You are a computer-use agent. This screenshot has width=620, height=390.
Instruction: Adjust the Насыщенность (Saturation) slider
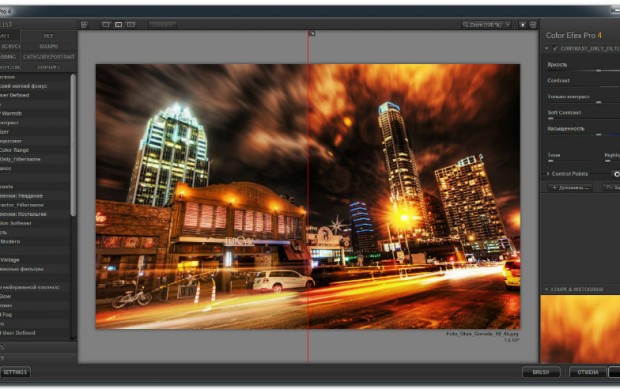click(598, 134)
